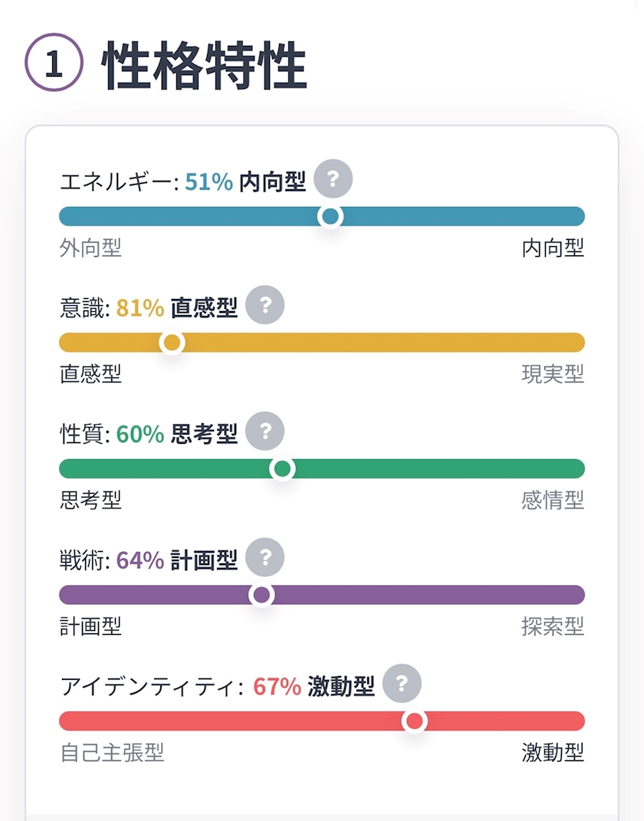Click the circled number 1 icon
Screen dimensions: 644x821
pyautogui.click(x=54, y=62)
